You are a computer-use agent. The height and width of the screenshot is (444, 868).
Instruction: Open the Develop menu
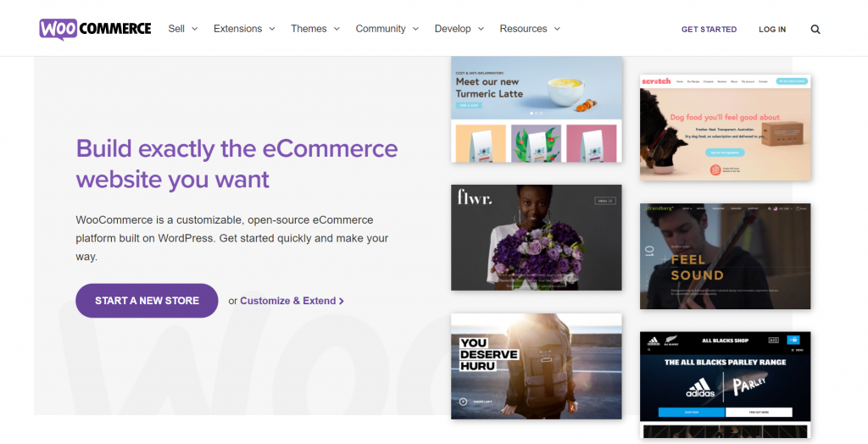(453, 29)
